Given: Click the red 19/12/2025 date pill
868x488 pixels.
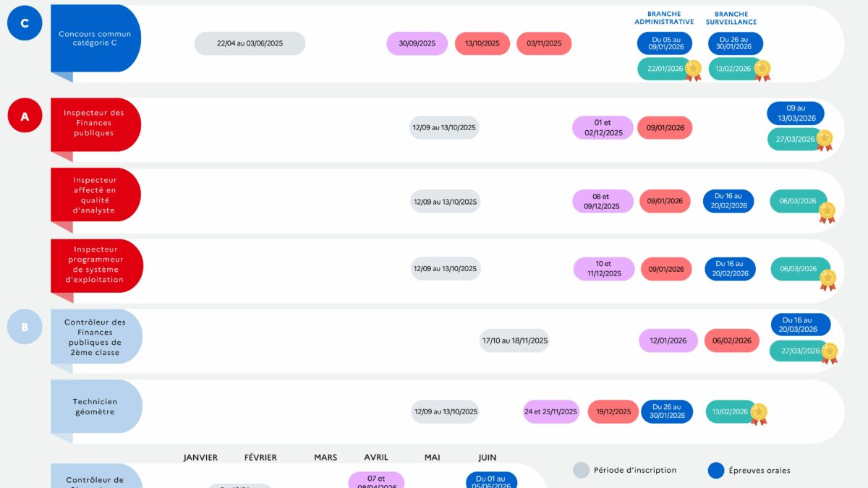Looking at the screenshot, I should coord(613,412).
